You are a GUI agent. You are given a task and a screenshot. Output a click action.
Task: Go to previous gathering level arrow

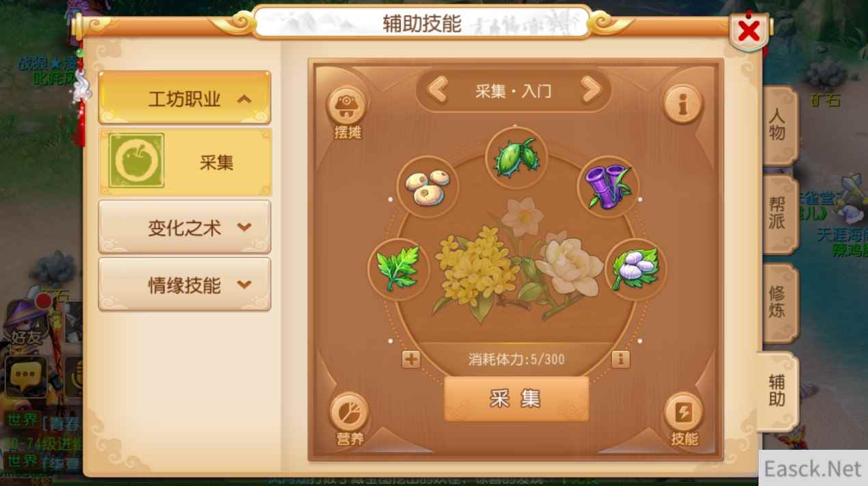click(438, 90)
